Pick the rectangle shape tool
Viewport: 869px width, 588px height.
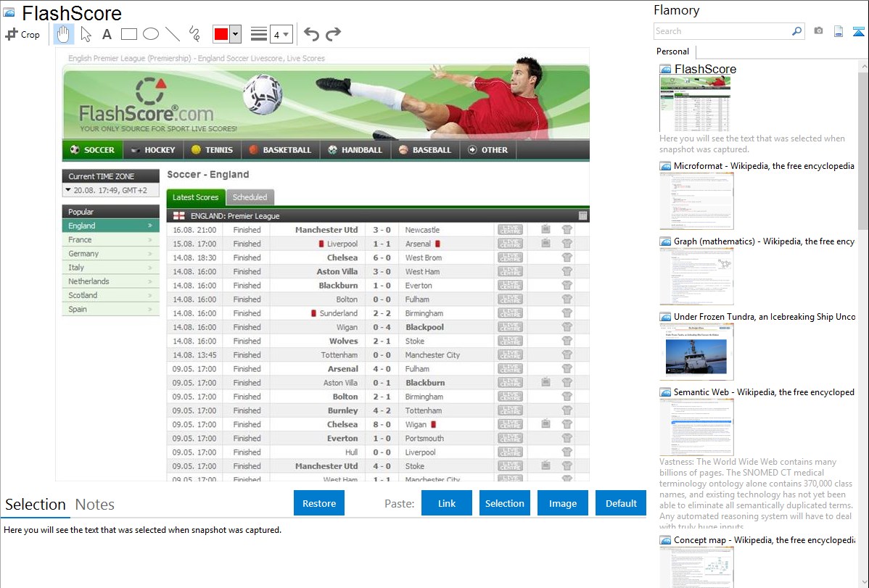pyautogui.click(x=128, y=34)
